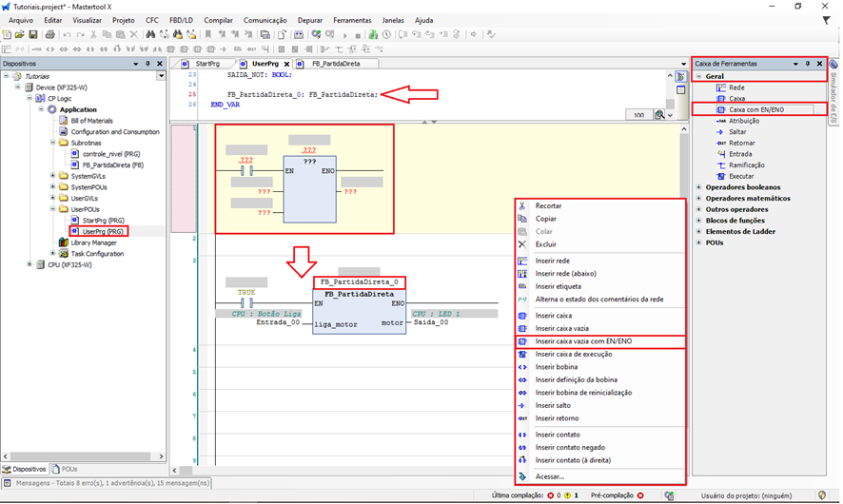Click the Save icon in the toolbar

tap(34, 35)
